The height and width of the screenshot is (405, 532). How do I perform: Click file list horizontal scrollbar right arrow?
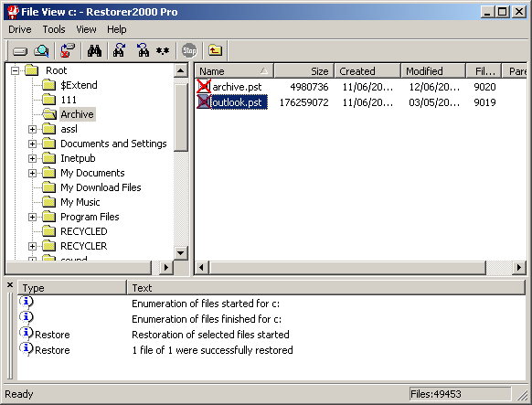519,268
